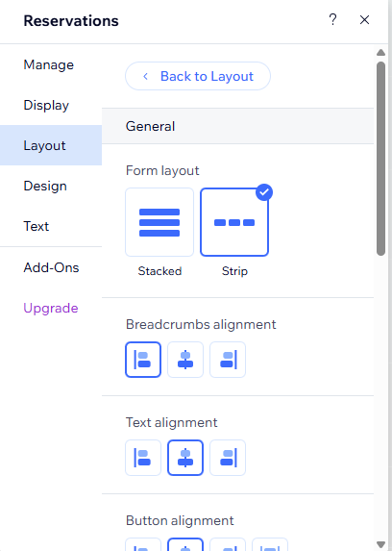This screenshot has height=551, width=392.
Task: Open the Add-Ons section
Action: 51,267
